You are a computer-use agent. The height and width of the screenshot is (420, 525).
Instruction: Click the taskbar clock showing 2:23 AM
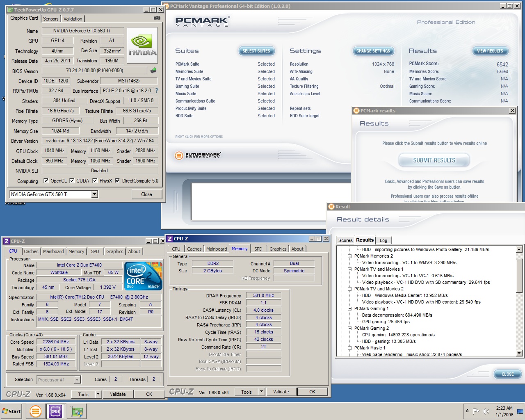pyautogui.click(x=504, y=411)
